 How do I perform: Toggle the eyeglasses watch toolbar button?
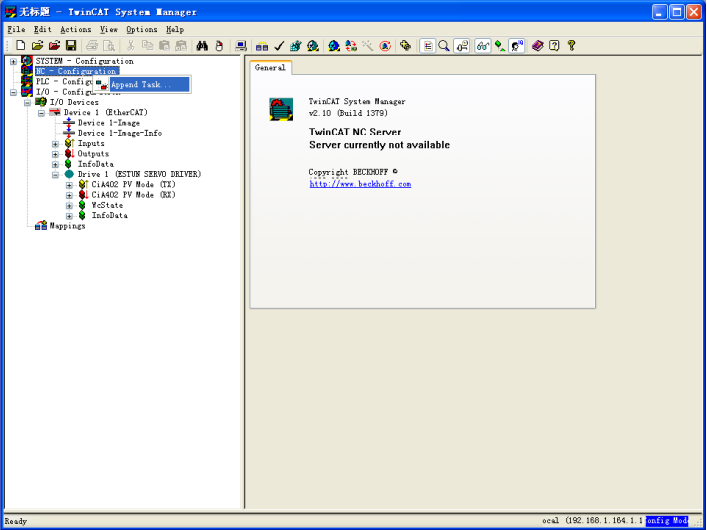(x=482, y=46)
